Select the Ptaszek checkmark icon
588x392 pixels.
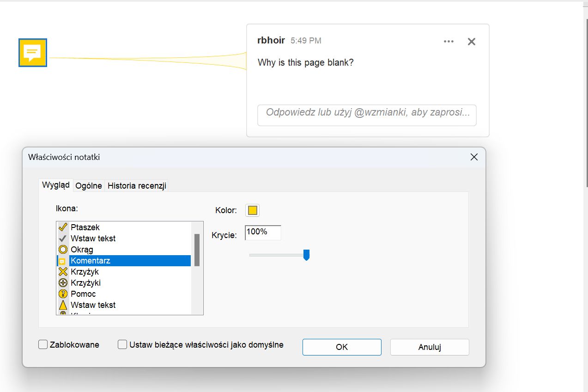coord(85,227)
